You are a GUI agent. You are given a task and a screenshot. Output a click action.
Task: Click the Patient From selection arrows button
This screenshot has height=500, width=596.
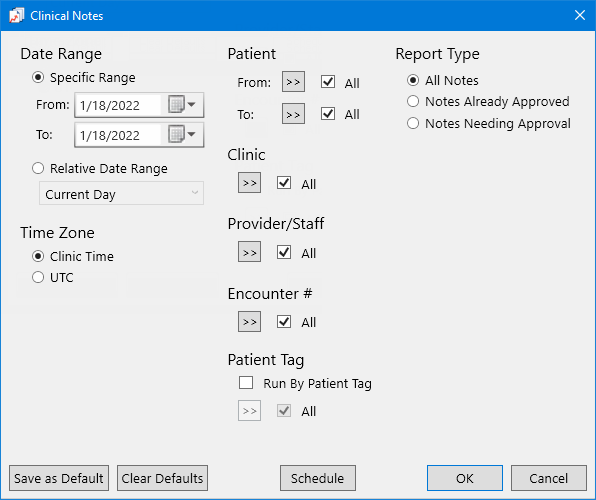point(293,82)
